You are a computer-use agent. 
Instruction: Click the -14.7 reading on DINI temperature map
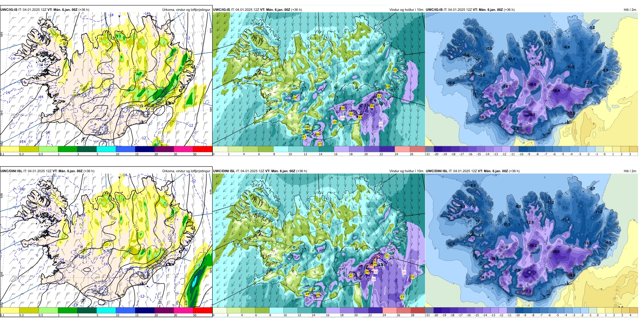tap(483, 277)
